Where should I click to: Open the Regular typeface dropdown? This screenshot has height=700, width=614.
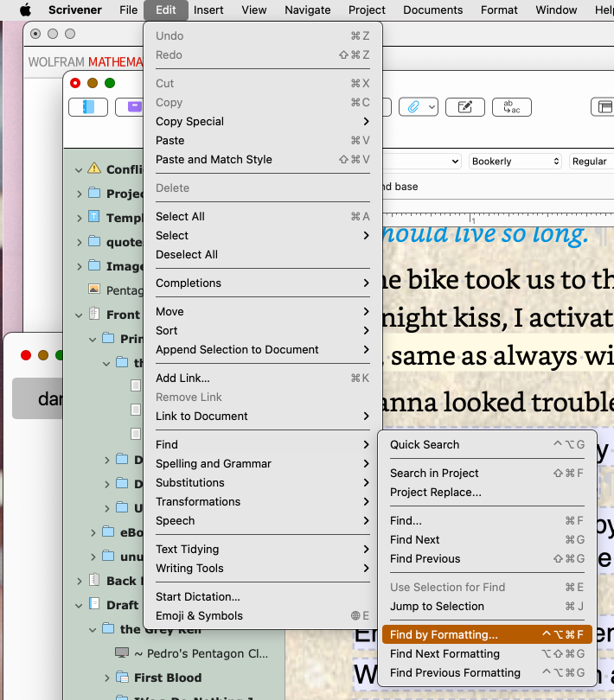point(592,161)
